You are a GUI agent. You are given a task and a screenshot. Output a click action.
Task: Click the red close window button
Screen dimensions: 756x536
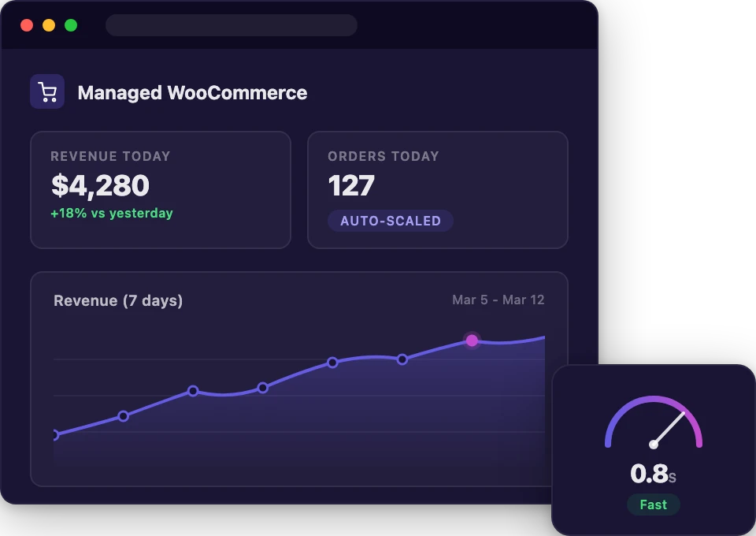pyautogui.click(x=27, y=25)
